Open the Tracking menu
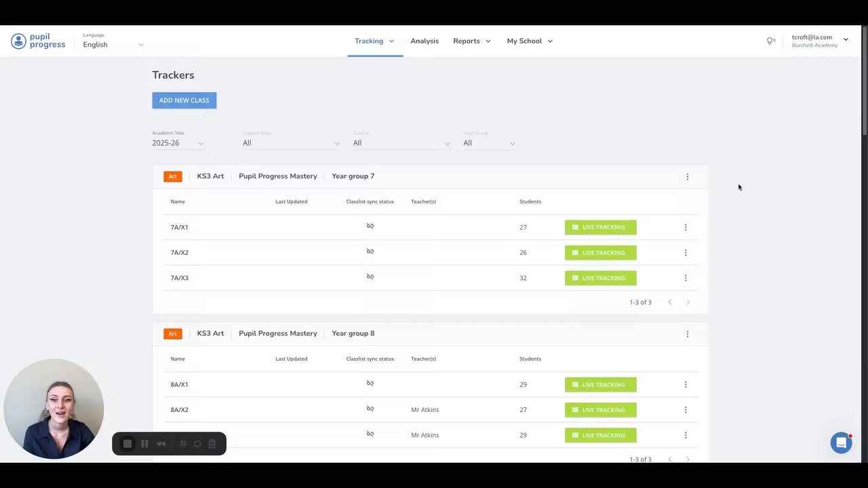The image size is (868, 488). click(374, 41)
